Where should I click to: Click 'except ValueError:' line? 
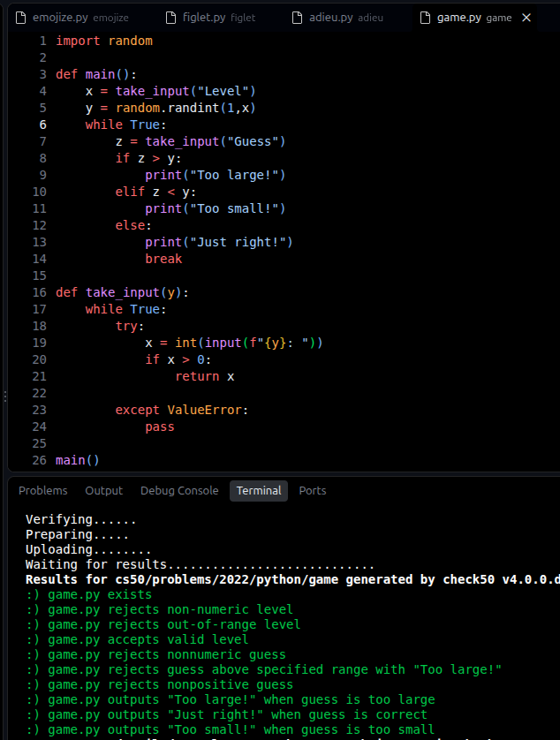click(182, 410)
